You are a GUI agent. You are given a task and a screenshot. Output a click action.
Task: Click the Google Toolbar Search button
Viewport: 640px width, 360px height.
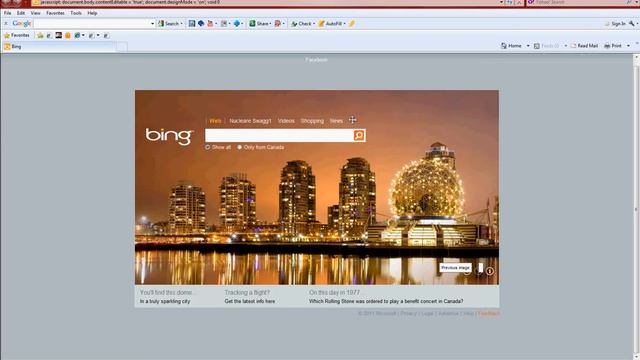[x=169, y=24]
